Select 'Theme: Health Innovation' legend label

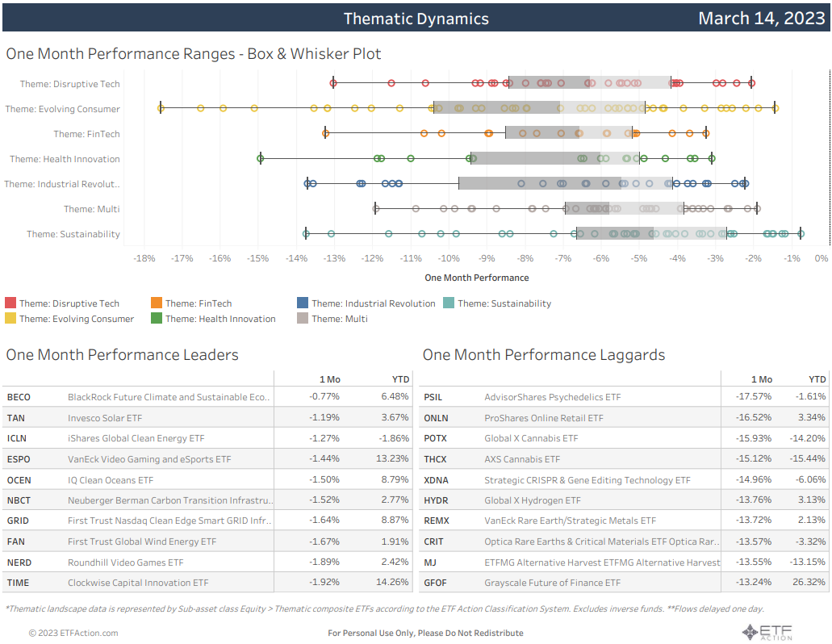pyautogui.click(x=221, y=319)
